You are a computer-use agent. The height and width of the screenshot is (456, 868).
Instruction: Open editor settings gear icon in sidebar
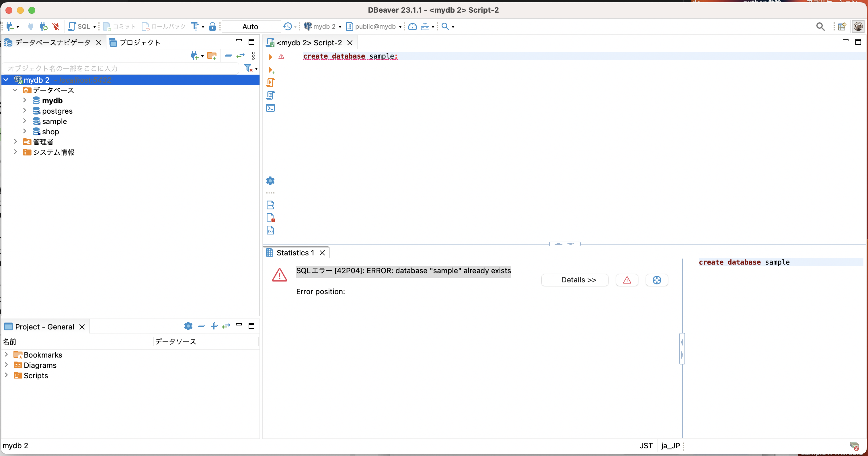coord(270,181)
